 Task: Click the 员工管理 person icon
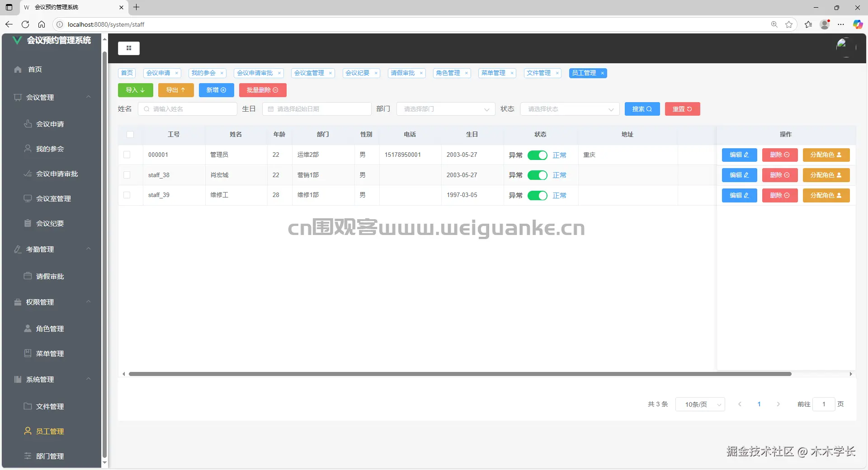point(28,431)
